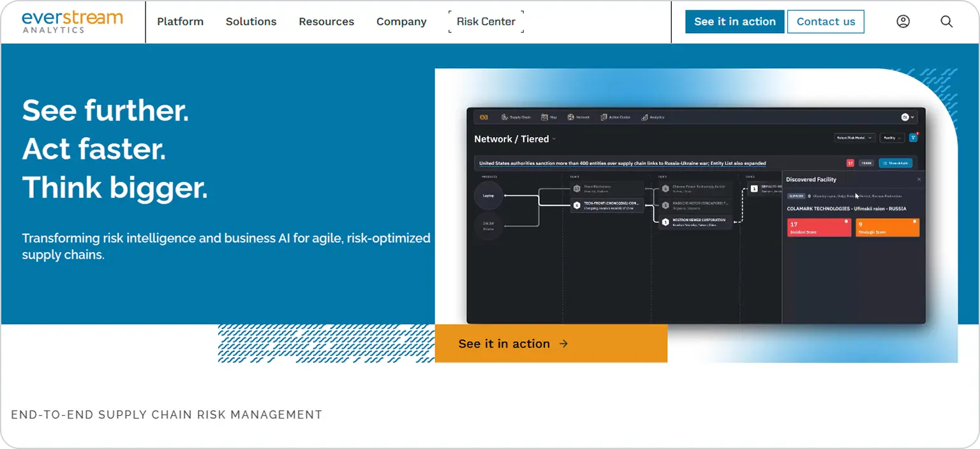Go to the Risk Center
980x449 pixels.
pyautogui.click(x=486, y=22)
